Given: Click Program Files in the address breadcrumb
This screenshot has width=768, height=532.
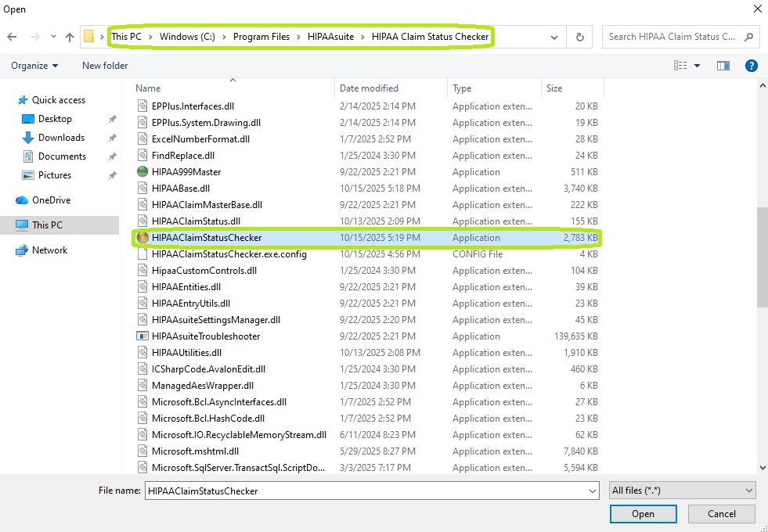Looking at the screenshot, I should coord(261,37).
